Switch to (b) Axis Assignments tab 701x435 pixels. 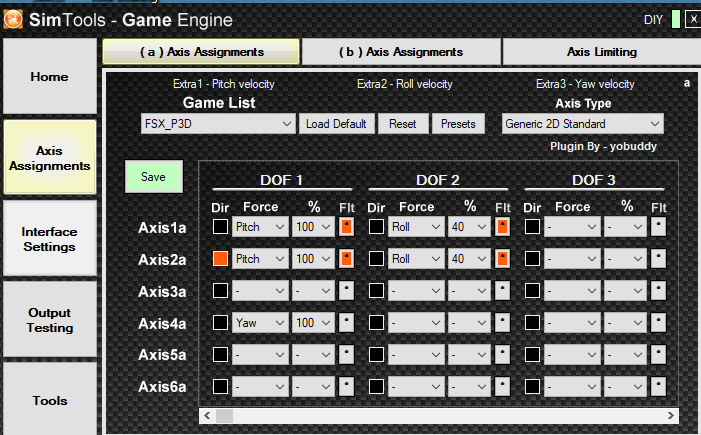pyautogui.click(x=401, y=52)
